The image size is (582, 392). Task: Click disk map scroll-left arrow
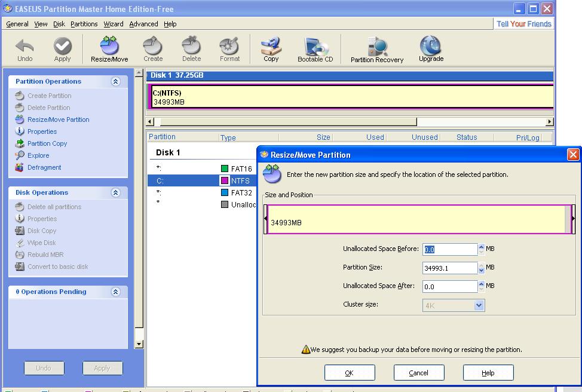click(150, 121)
